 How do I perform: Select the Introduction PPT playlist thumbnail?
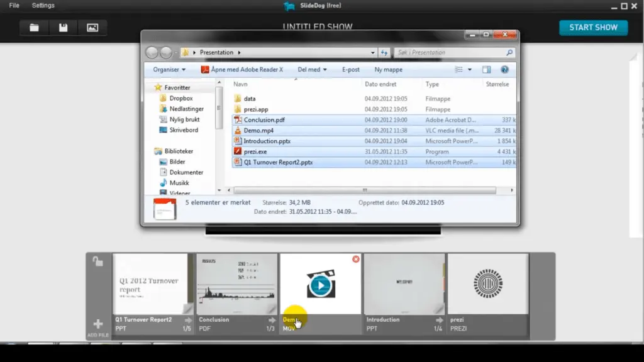coord(404,284)
